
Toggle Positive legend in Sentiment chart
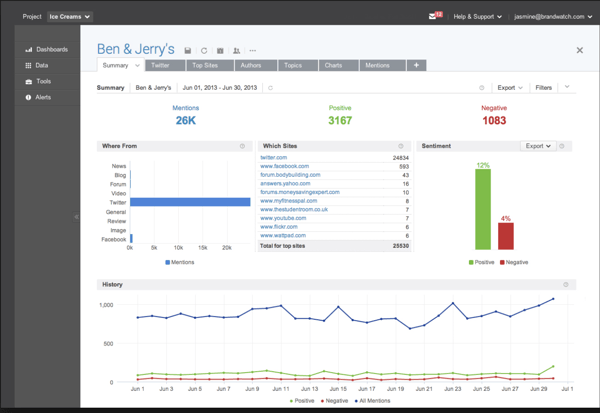pyautogui.click(x=481, y=262)
